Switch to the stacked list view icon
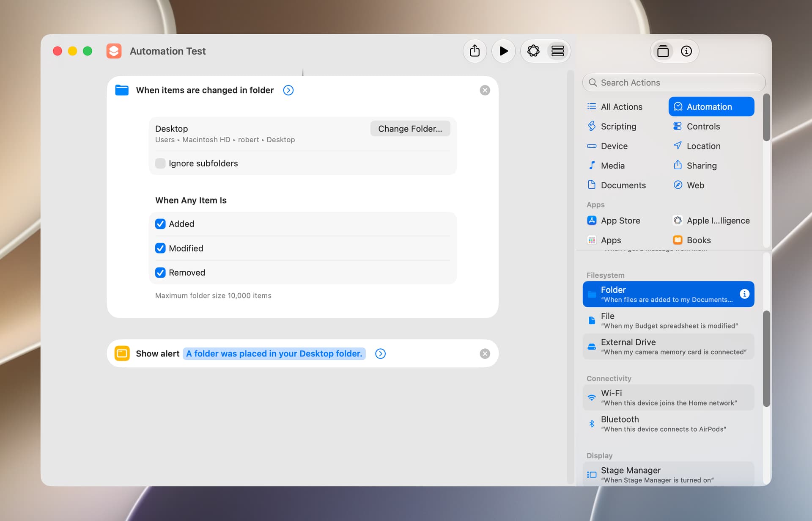This screenshot has width=812, height=521. click(x=557, y=51)
